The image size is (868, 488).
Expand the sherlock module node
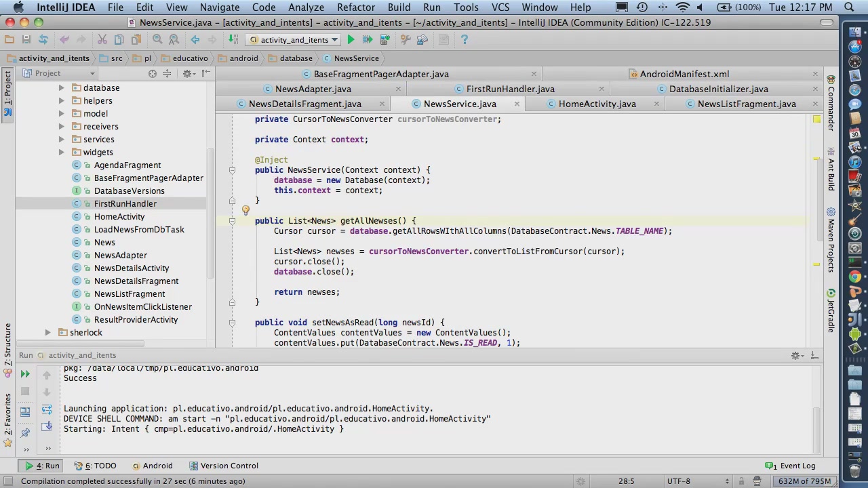47,333
